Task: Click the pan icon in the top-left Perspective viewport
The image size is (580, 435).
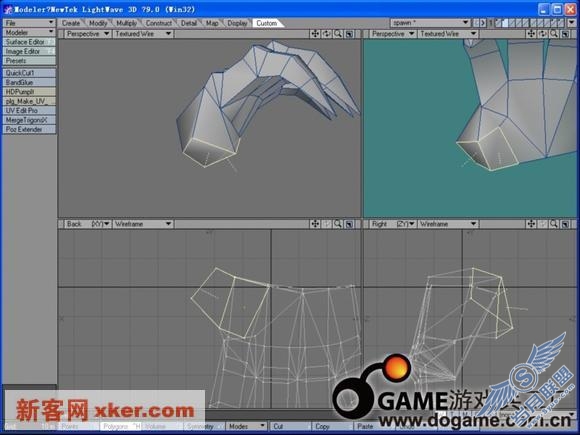Action: click(315, 34)
